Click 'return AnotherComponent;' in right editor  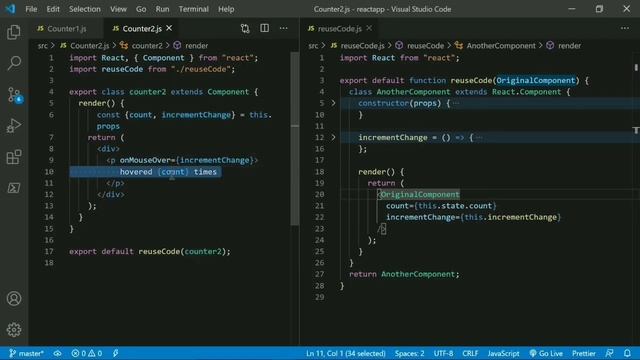404,274
